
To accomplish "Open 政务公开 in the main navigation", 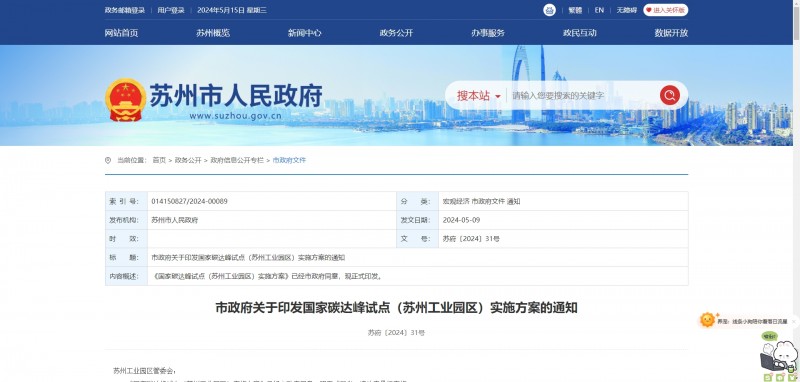I will tap(396, 33).
